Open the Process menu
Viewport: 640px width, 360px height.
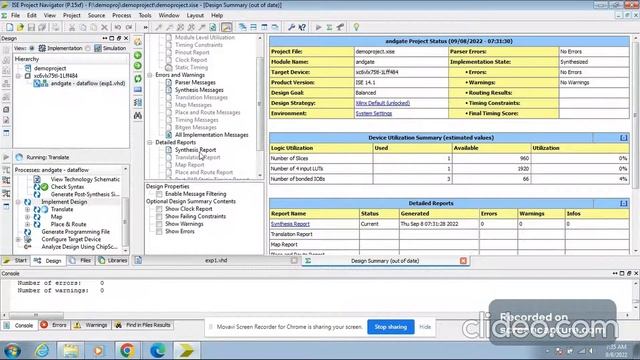coord(122,16)
